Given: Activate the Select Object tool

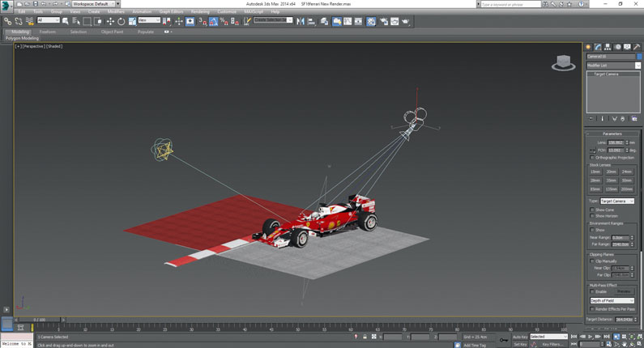Looking at the screenshot, I should 66,21.
